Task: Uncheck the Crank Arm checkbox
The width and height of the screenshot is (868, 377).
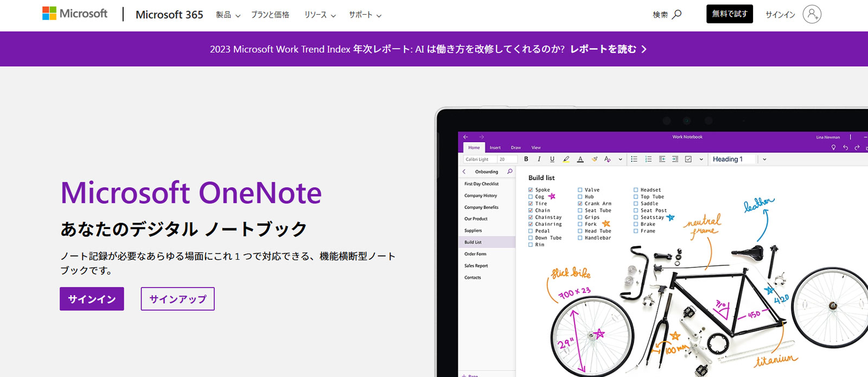Action: (580, 203)
